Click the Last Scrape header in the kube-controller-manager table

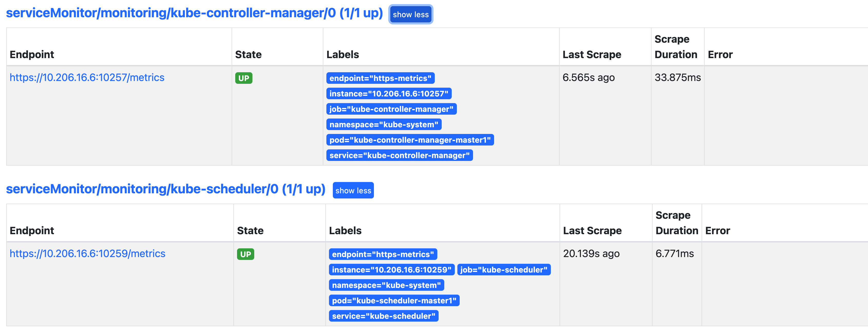pyautogui.click(x=592, y=55)
